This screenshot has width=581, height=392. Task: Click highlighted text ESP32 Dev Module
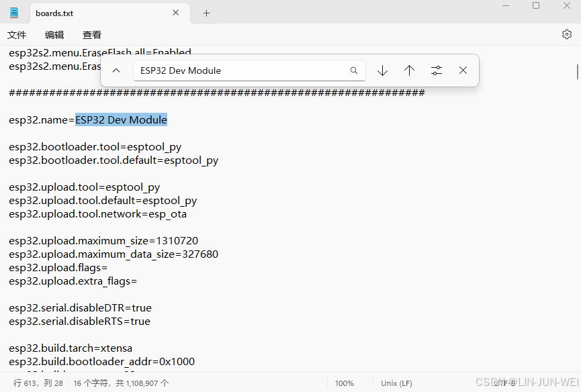pos(121,120)
